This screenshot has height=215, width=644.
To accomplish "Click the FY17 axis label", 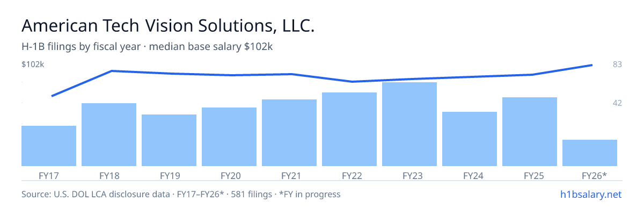I will pos(49,175).
